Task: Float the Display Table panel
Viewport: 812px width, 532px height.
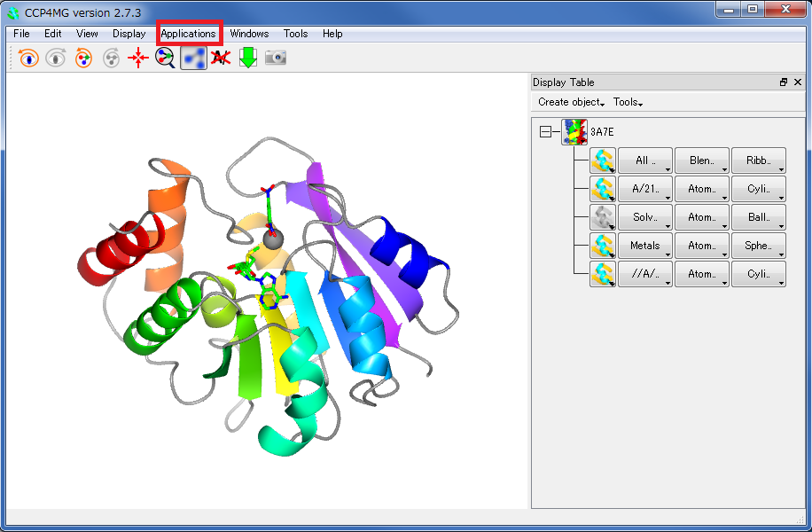Action: [x=784, y=82]
